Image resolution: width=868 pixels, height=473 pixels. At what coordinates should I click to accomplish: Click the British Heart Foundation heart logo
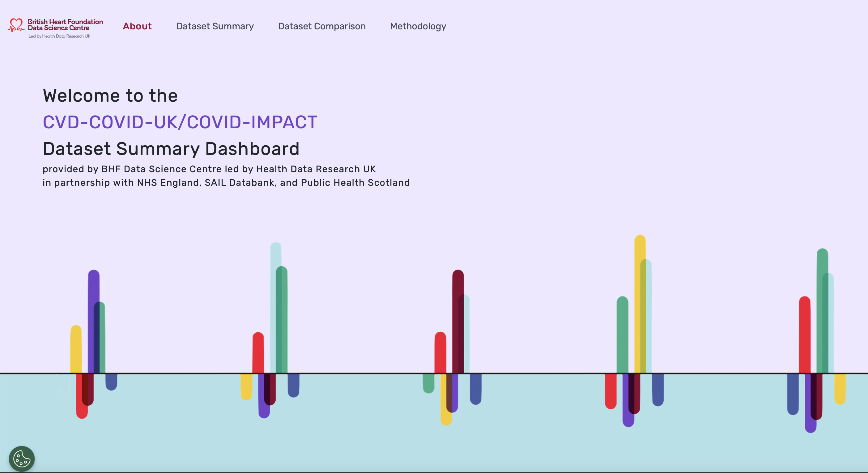coord(16,25)
